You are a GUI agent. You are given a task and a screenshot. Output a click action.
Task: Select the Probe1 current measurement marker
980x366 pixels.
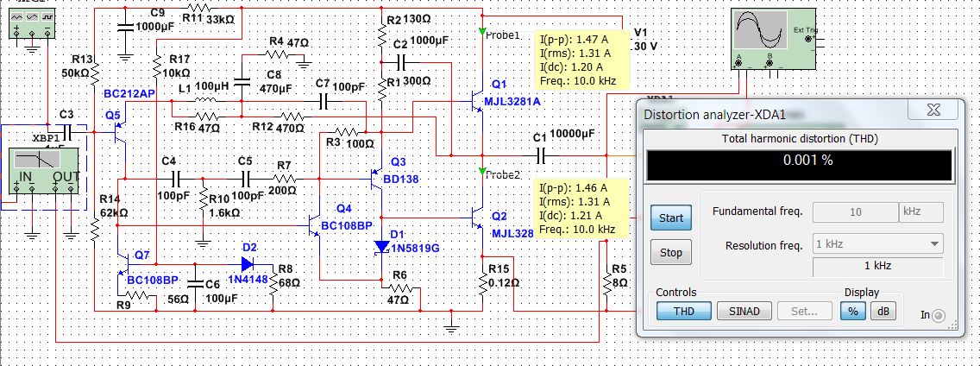(482, 31)
